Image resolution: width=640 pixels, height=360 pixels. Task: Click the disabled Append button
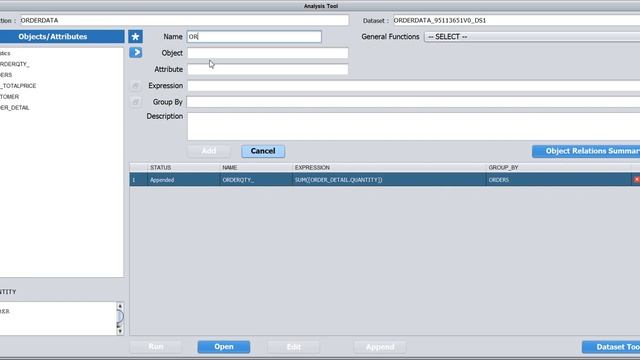(380, 347)
